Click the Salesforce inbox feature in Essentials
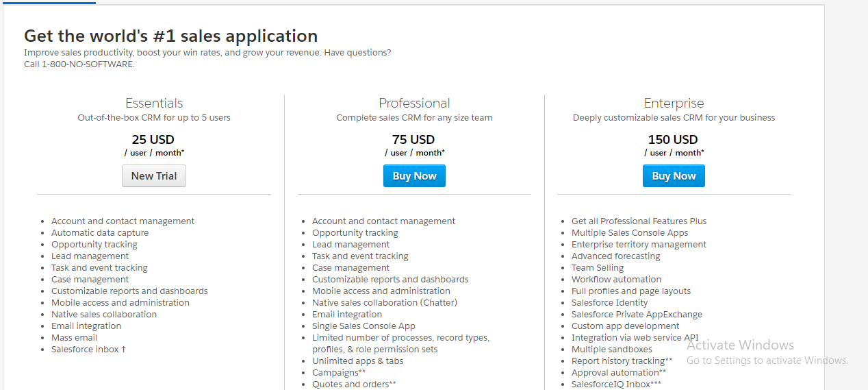This screenshot has width=868, height=390. click(88, 350)
